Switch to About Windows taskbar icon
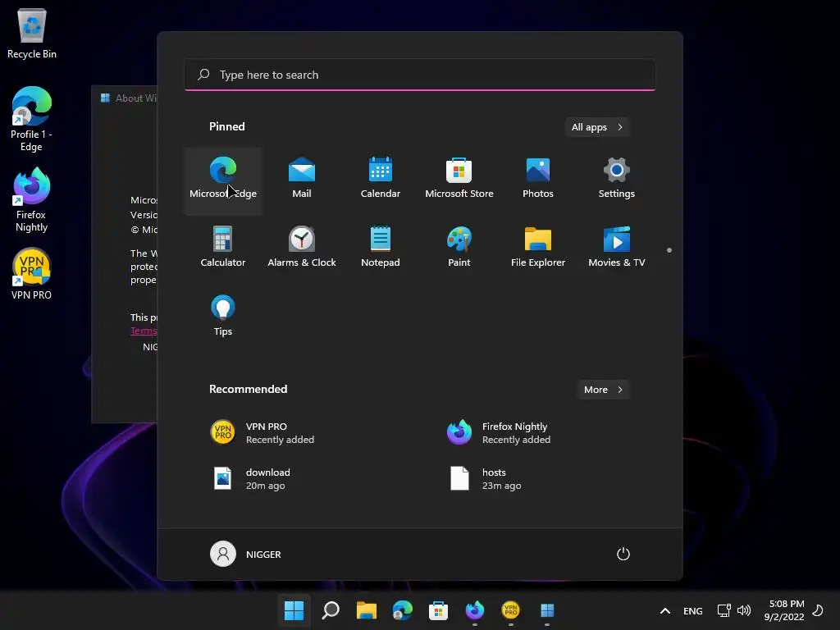Image resolution: width=840 pixels, height=630 pixels. 547,610
